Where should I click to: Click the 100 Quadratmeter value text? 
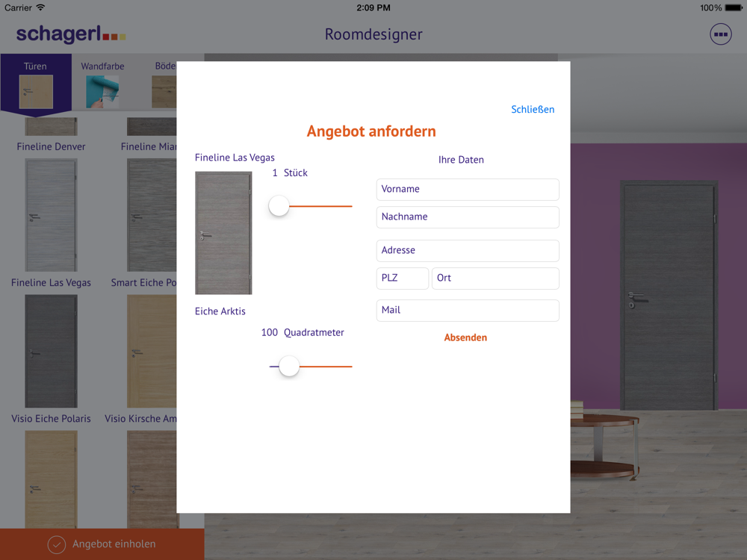pyautogui.click(x=303, y=332)
